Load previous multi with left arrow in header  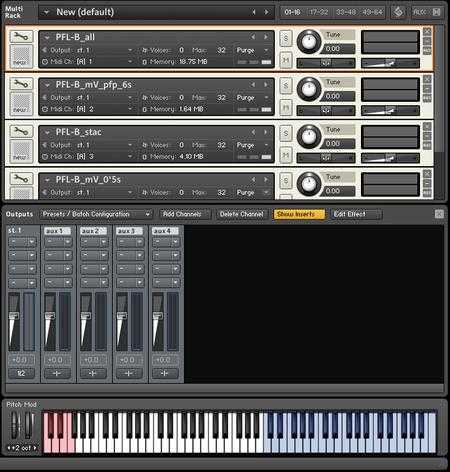(254, 12)
